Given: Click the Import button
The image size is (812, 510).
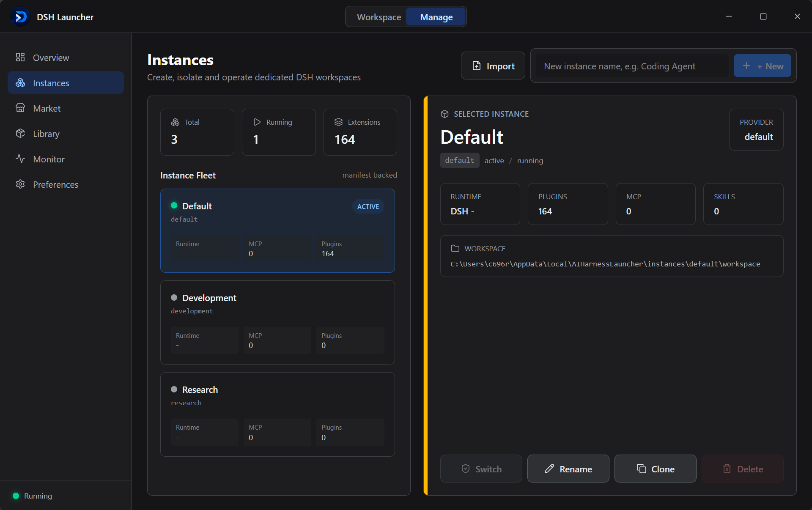Looking at the screenshot, I should [493, 66].
